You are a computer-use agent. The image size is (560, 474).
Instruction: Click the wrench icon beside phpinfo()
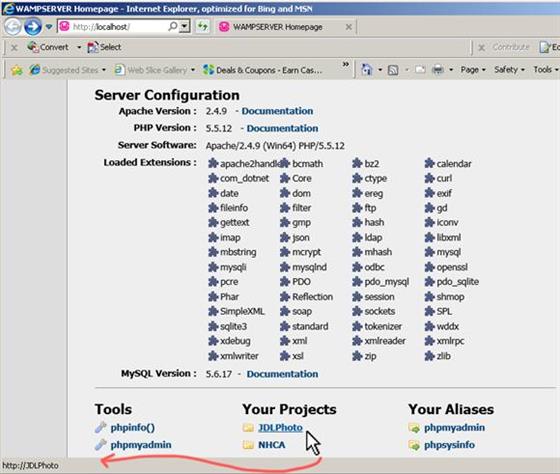[x=101, y=427]
